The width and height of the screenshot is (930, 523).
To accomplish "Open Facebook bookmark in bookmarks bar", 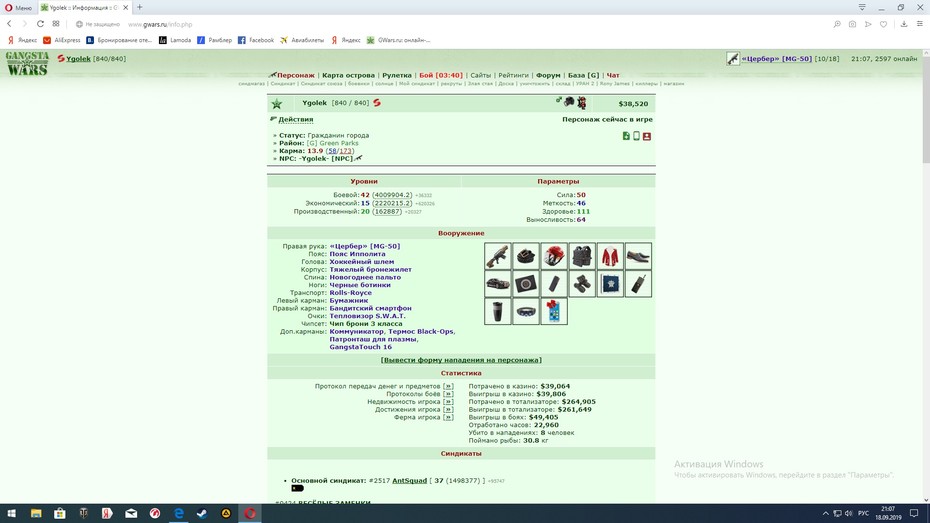I will pyautogui.click(x=256, y=40).
